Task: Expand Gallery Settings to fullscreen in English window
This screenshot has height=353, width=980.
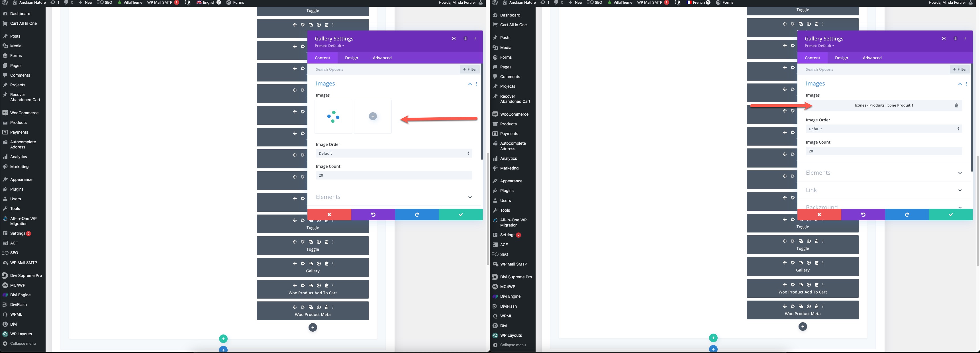Action: point(454,38)
